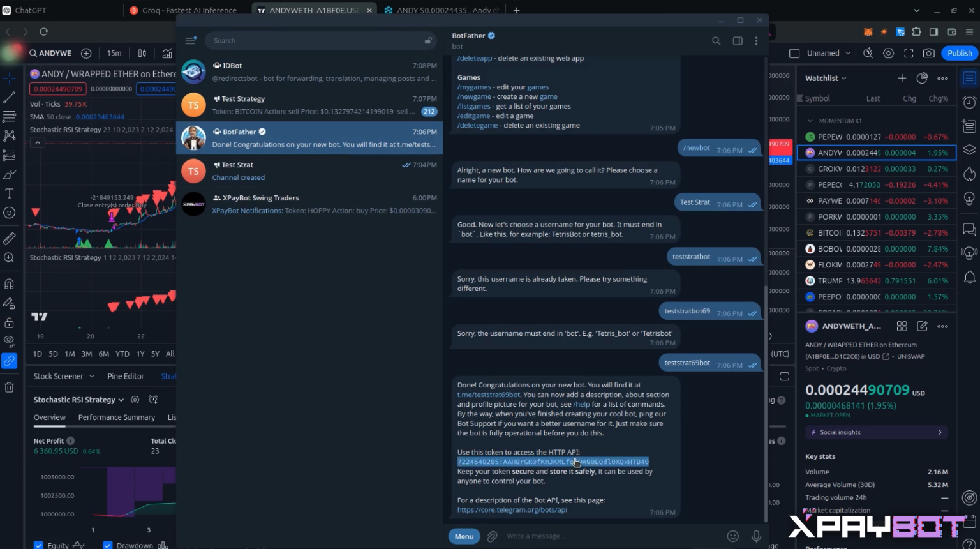The width and height of the screenshot is (980, 549).
Task: Click the highlighted bot API token
Action: click(553, 462)
